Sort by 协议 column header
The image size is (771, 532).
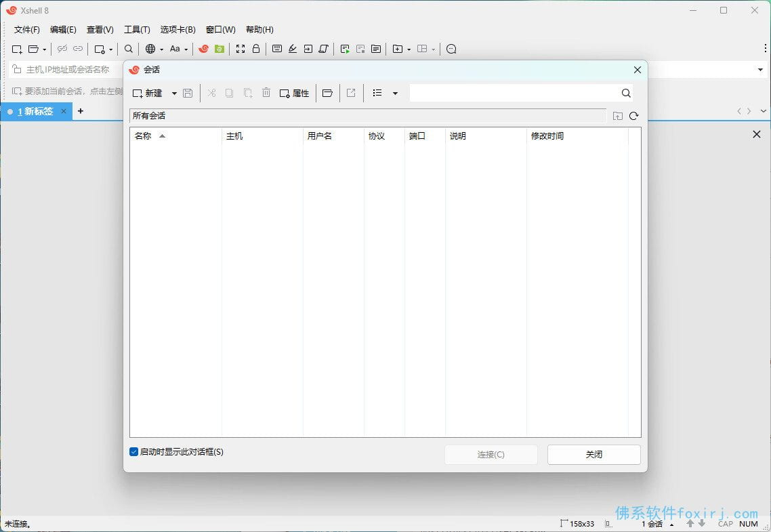click(385, 136)
